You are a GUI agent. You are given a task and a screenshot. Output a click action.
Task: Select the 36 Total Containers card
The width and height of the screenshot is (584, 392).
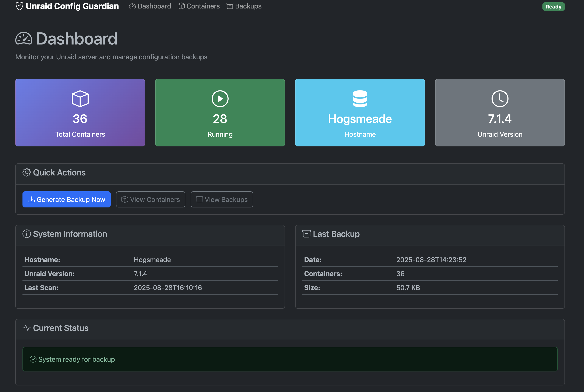tap(80, 113)
